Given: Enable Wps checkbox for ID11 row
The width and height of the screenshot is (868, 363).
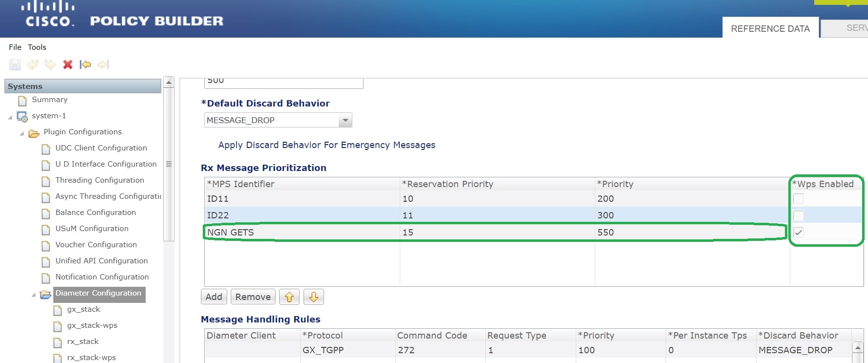Looking at the screenshot, I should [x=798, y=199].
